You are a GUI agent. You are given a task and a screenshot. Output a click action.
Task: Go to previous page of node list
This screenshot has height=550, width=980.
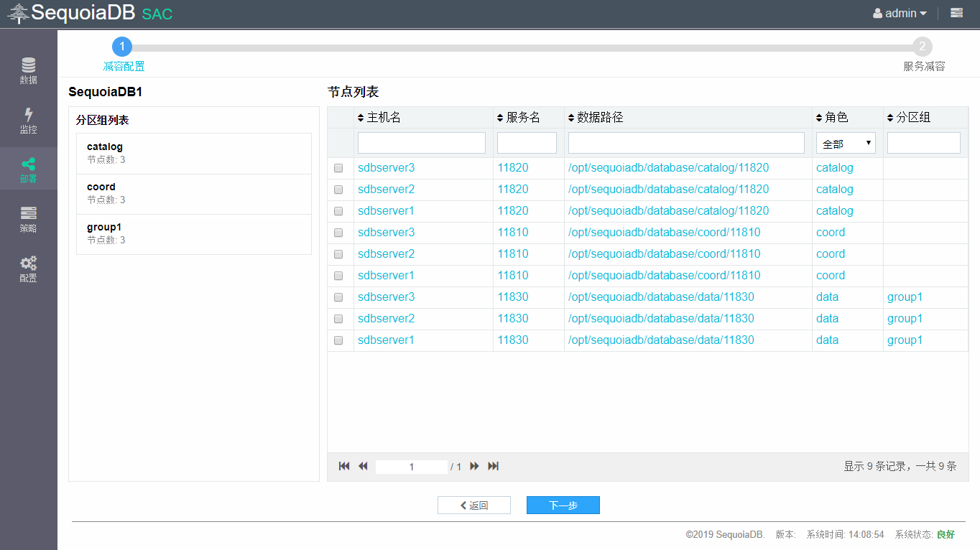(x=363, y=466)
